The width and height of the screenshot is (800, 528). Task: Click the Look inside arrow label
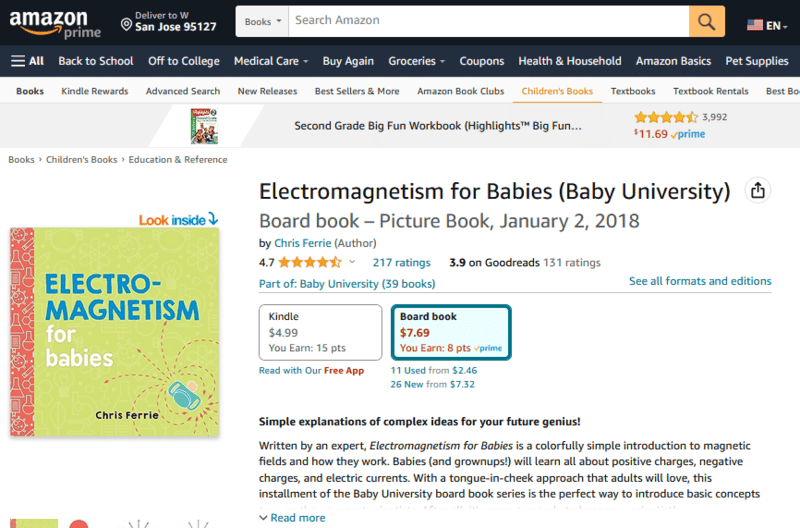point(178,219)
